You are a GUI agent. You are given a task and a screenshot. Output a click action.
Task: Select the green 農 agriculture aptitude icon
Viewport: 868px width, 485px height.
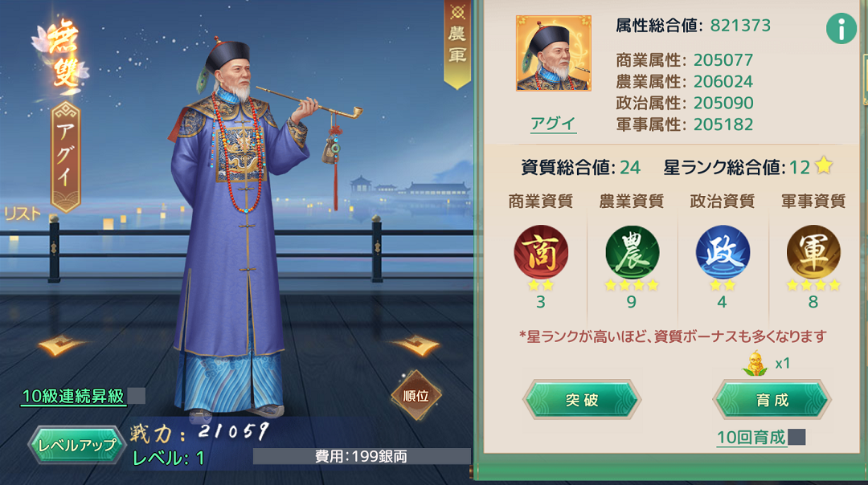632,252
